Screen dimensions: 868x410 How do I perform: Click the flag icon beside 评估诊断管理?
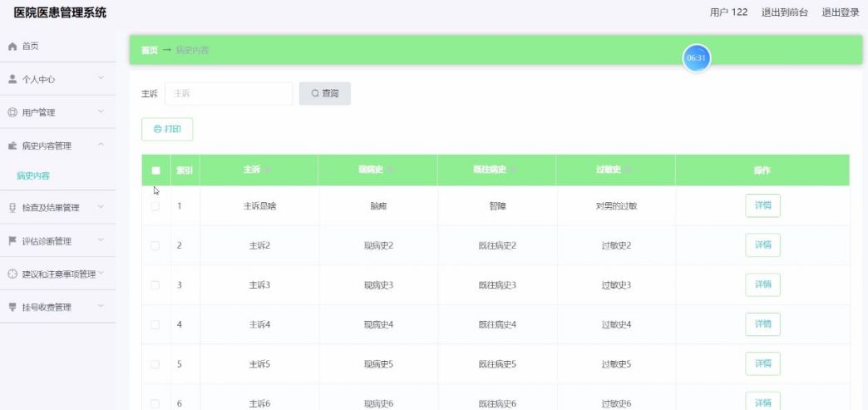[12, 241]
